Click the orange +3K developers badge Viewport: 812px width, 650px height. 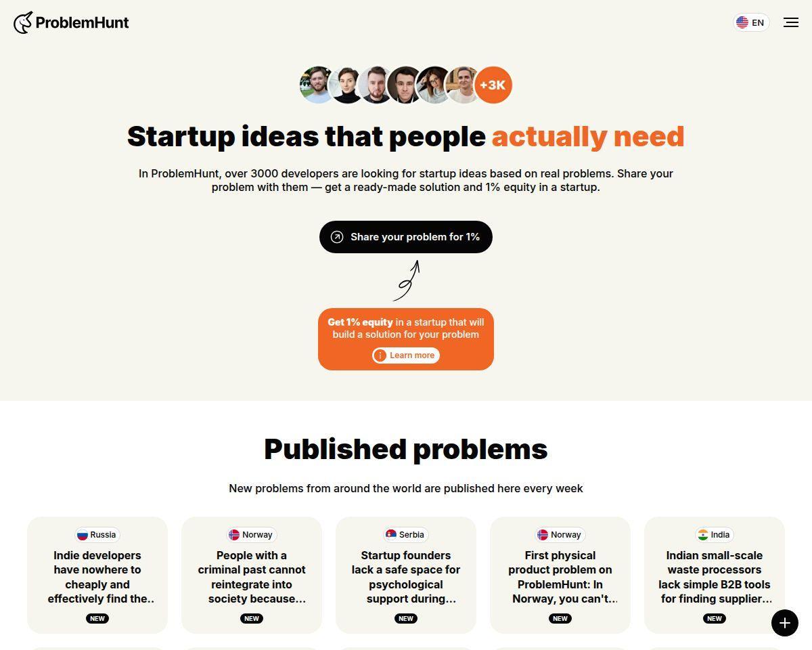click(x=493, y=85)
